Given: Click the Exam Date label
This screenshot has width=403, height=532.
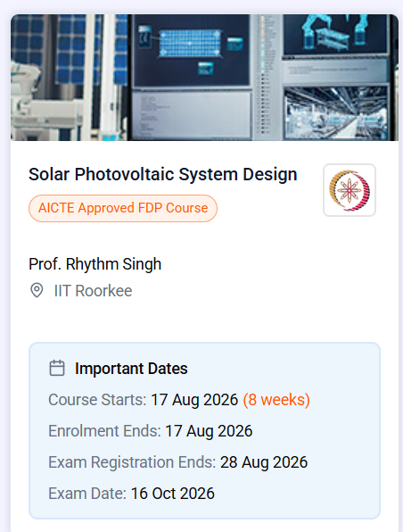Looking at the screenshot, I should pyautogui.click(x=87, y=494).
